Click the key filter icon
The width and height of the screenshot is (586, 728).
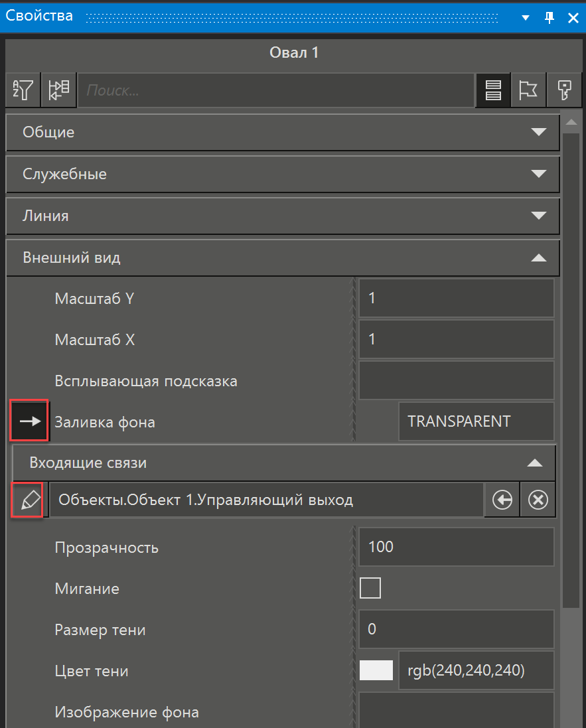pyautogui.click(x=563, y=90)
